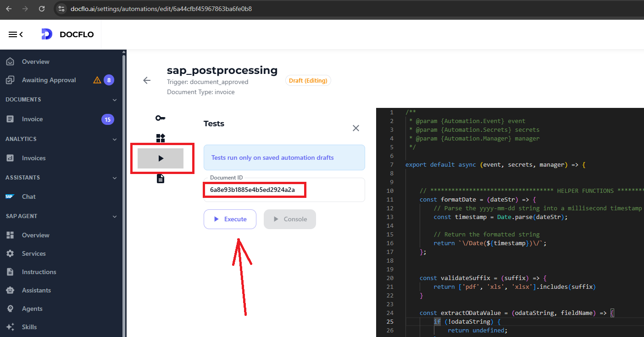The width and height of the screenshot is (644, 337).
Task: Open Overview at the top of the sidebar
Action: [35, 62]
